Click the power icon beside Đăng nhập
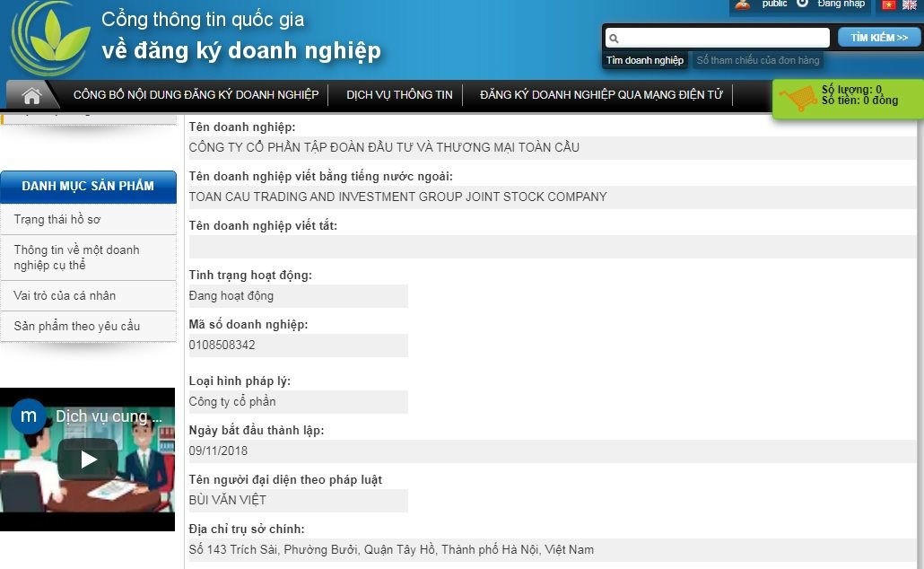 (x=802, y=4)
